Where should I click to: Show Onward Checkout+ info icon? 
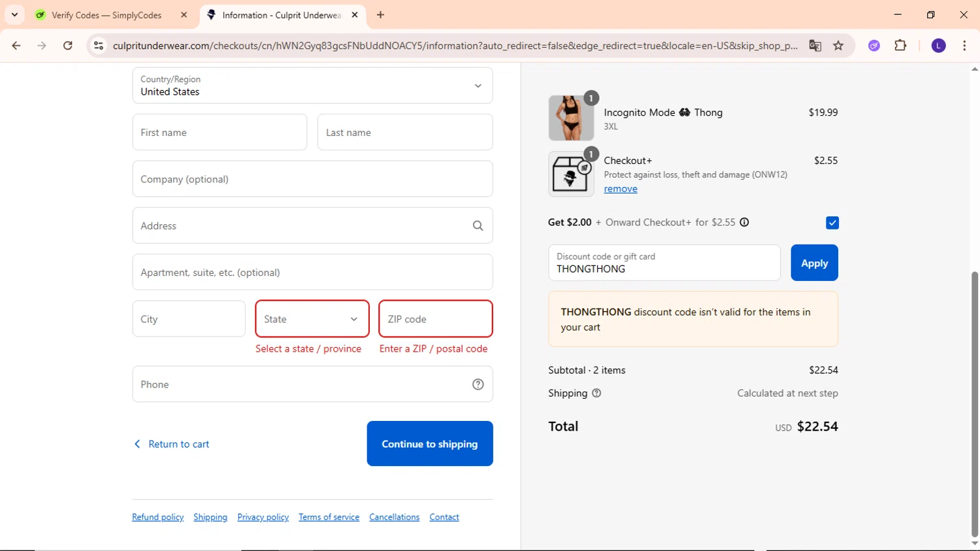[x=744, y=222]
